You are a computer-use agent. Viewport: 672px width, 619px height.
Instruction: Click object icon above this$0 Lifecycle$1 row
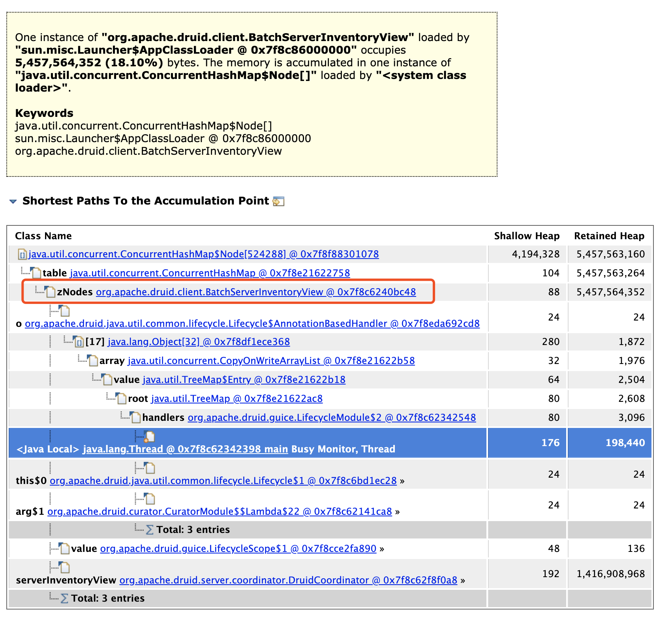(150, 468)
